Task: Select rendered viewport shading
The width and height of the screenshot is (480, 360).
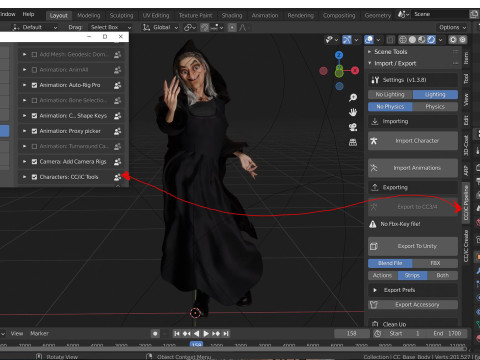Action: pos(431,40)
